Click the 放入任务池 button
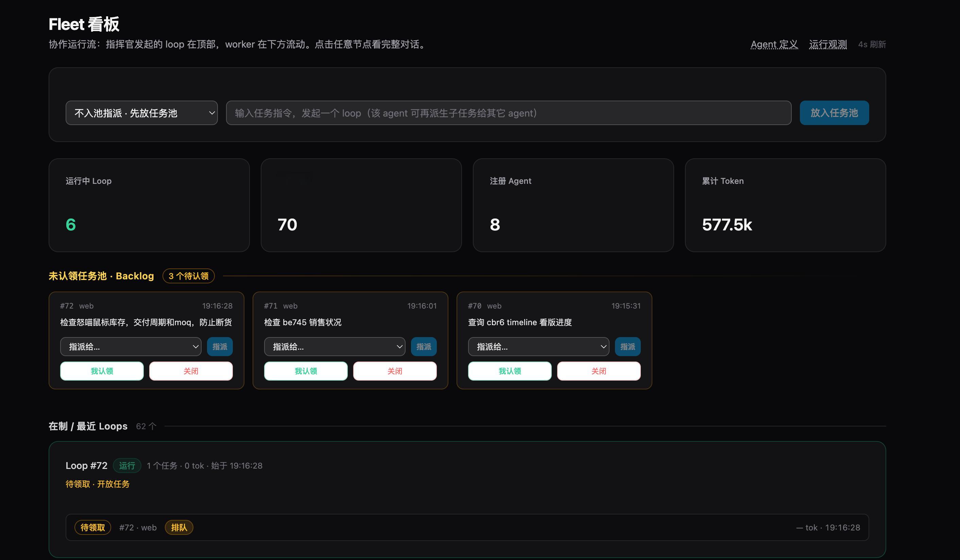 834,113
